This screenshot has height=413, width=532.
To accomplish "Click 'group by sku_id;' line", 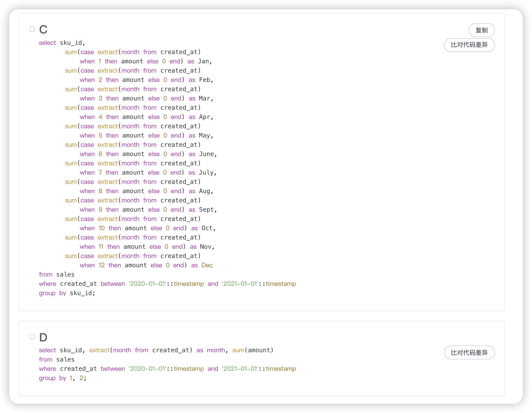I will (67, 293).
